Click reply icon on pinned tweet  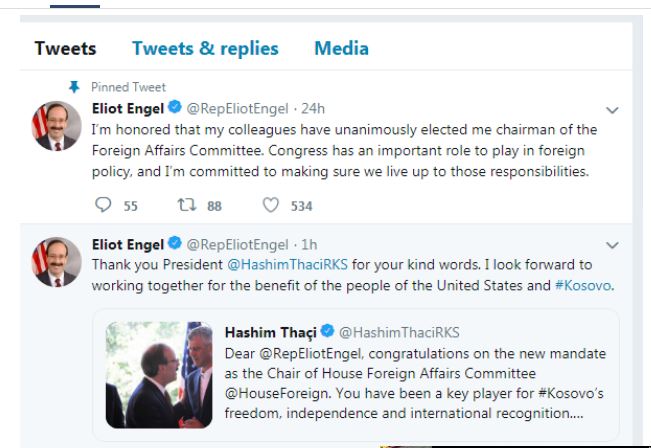coord(103,205)
